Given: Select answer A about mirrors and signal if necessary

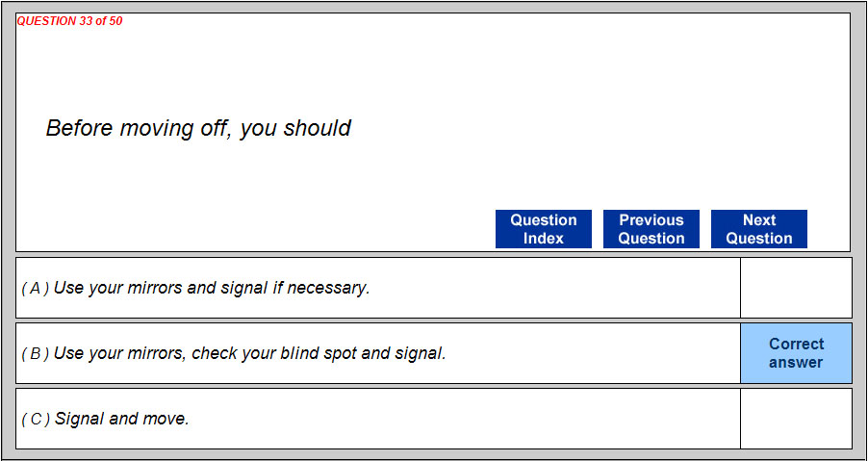Looking at the screenshot, I should click(x=212, y=288).
